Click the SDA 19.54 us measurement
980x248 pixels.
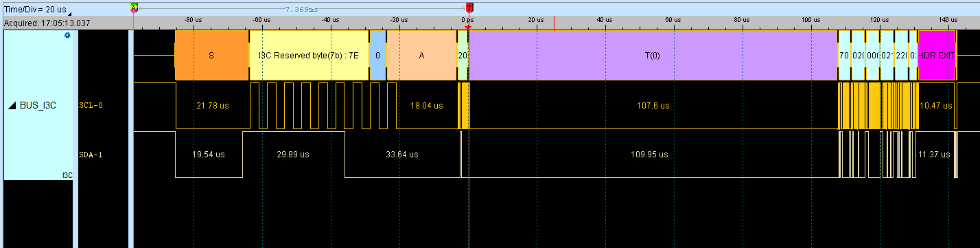(209, 155)
